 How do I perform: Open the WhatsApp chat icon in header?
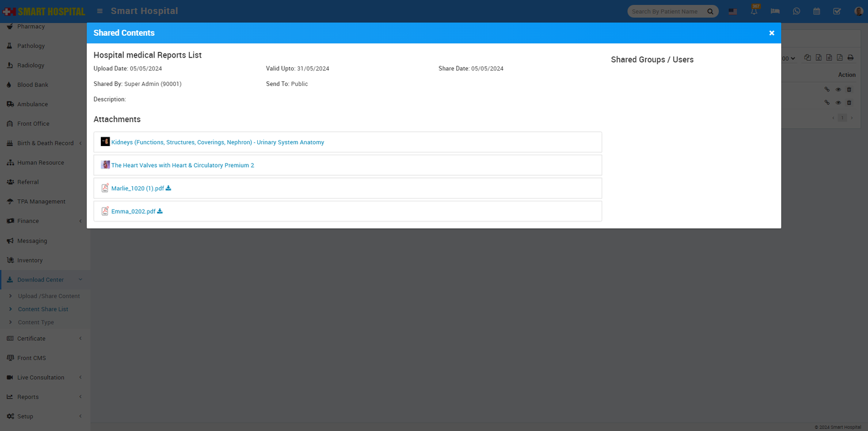click(796, 11)
